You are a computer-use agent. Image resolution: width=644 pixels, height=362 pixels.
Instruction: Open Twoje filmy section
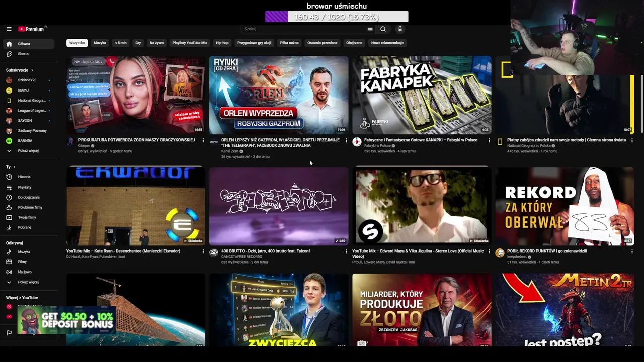28,217
